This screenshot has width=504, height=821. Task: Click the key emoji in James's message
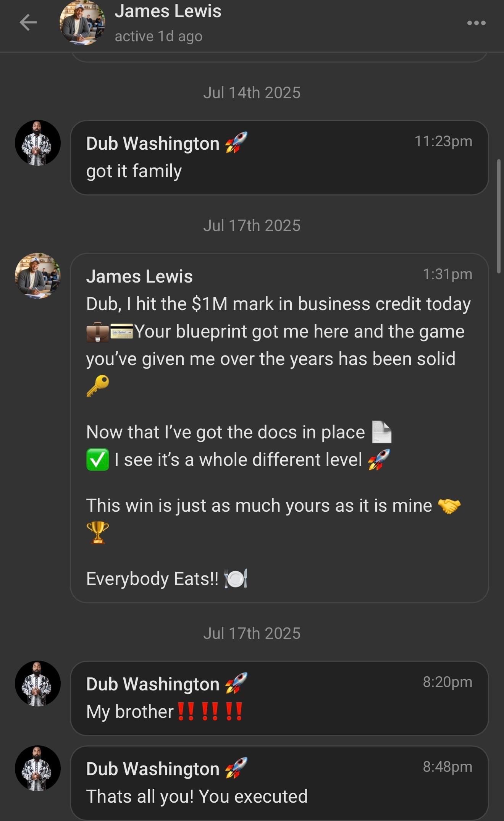(x=97, y=386)
